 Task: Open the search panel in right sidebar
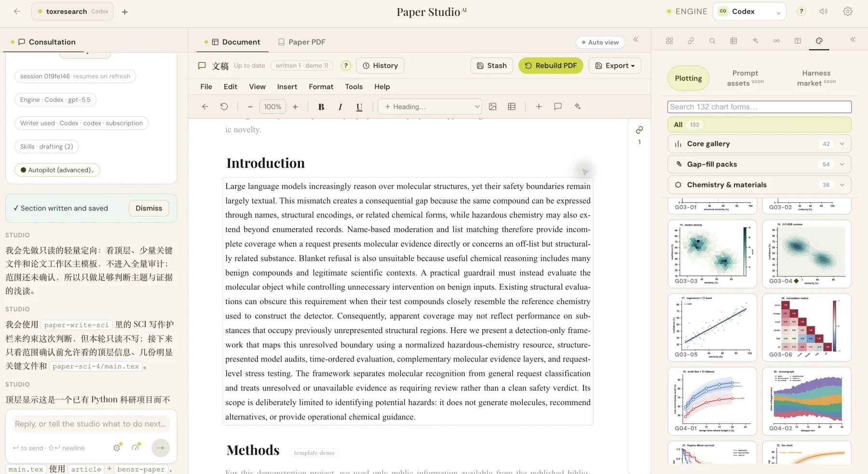coord(712,41)
